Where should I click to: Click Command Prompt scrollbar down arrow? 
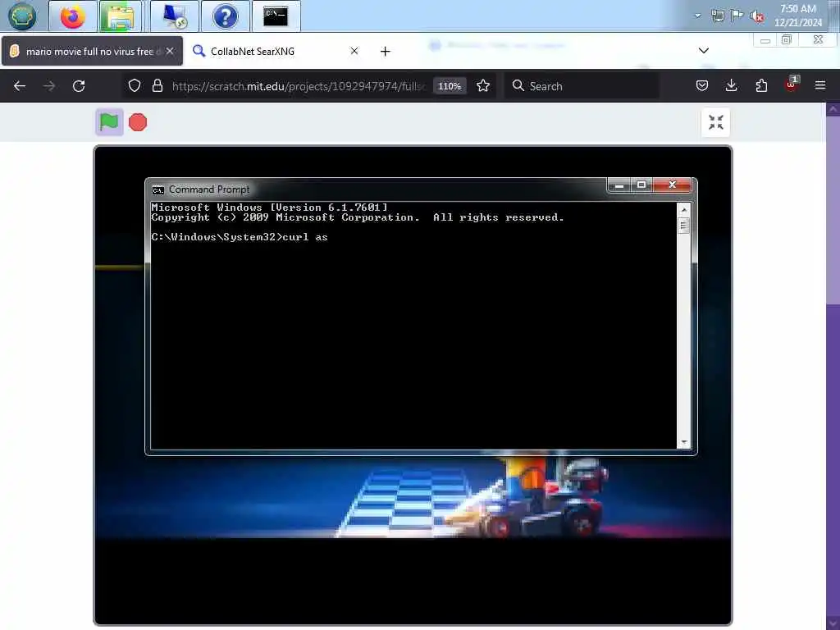point(683,442)
